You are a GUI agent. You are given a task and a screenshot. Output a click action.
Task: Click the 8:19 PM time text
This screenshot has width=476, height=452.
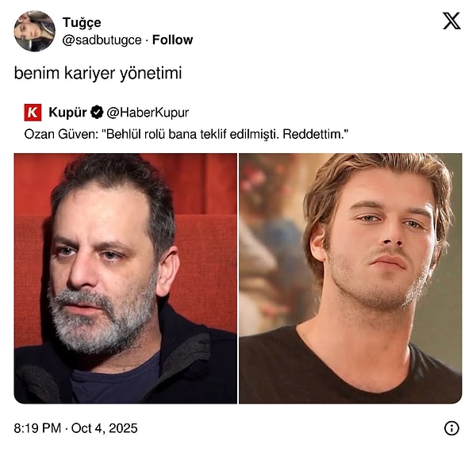38,428
